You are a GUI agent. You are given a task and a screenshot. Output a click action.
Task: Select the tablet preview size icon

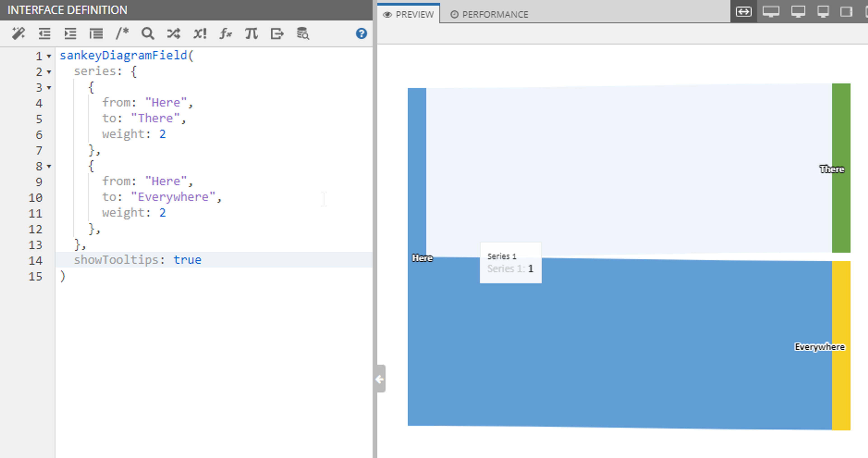click(x=846, y=12)
